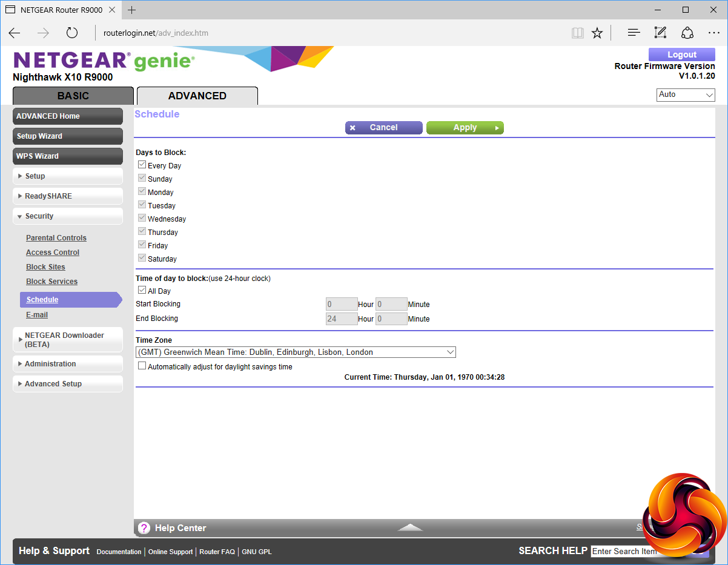Focus the Search Help input field

pyautogui.click(x=624, y=551)
